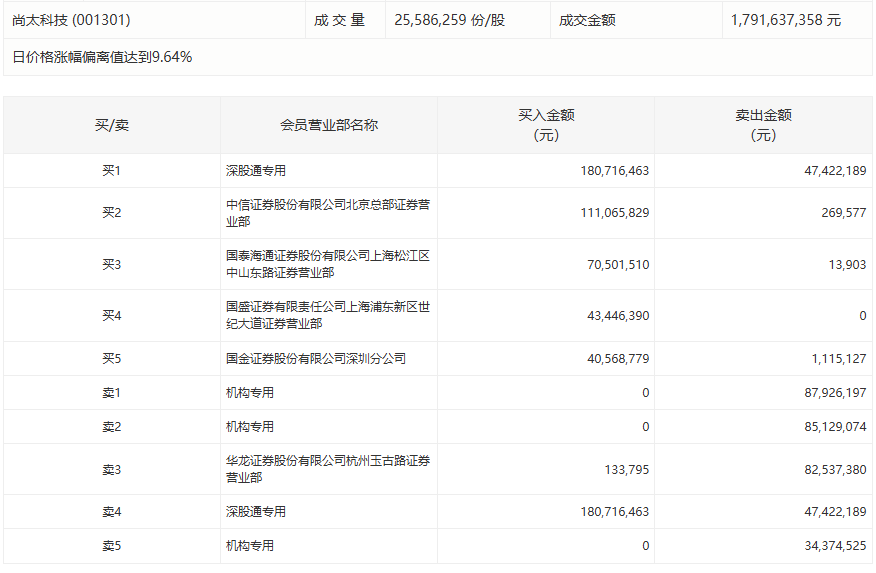Select sell amount 47,422,189 in 卖4 row
The image size is (876, 573).
click(835, 512)
